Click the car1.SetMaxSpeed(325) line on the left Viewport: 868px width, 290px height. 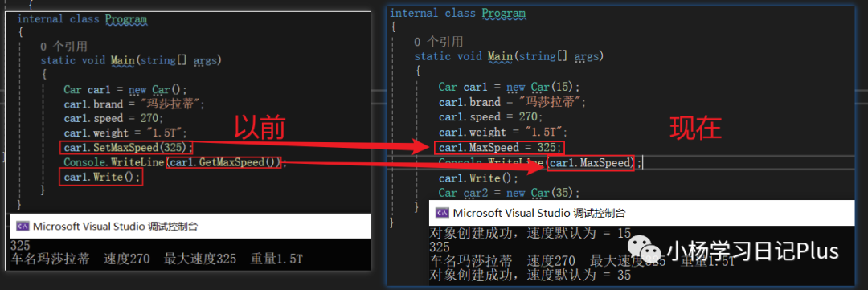coord(128,148)
